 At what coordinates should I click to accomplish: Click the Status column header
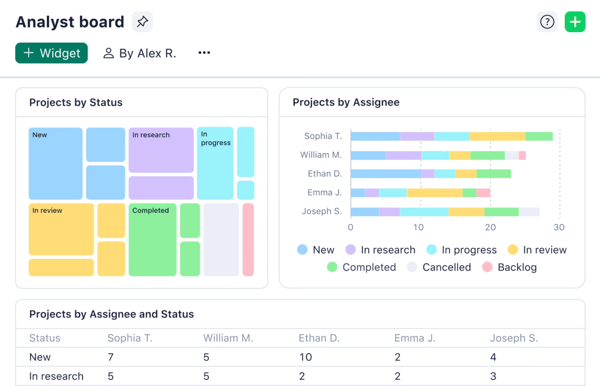point(45,338)
